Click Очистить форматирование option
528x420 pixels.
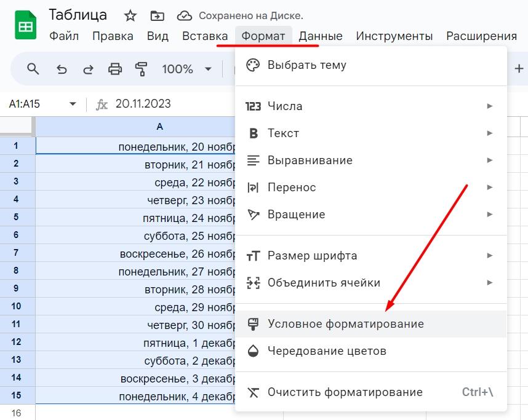tap(345, 392)
